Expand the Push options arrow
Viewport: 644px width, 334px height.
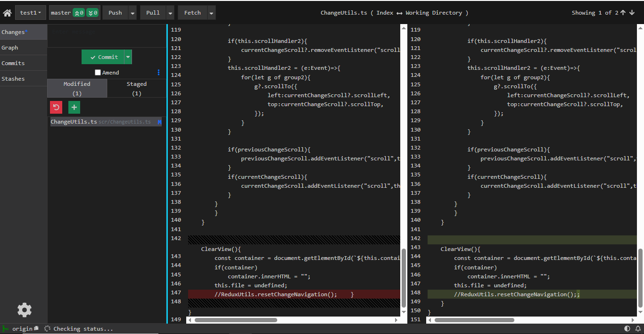pos(132,13)
